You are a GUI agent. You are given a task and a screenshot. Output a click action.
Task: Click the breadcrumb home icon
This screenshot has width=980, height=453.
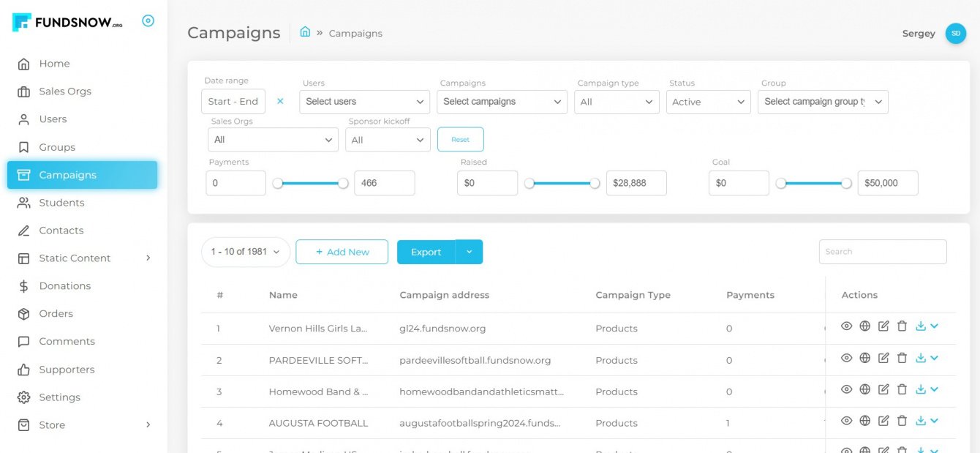(305, 32)
